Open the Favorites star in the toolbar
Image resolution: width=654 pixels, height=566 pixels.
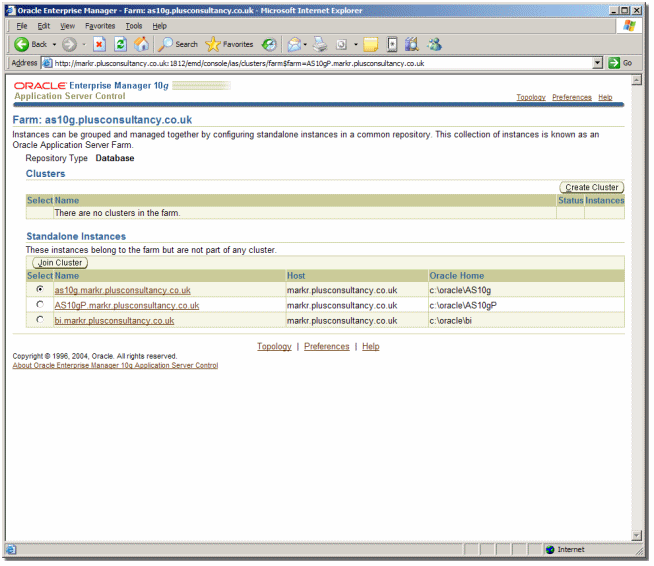click(x=213, y=44)
